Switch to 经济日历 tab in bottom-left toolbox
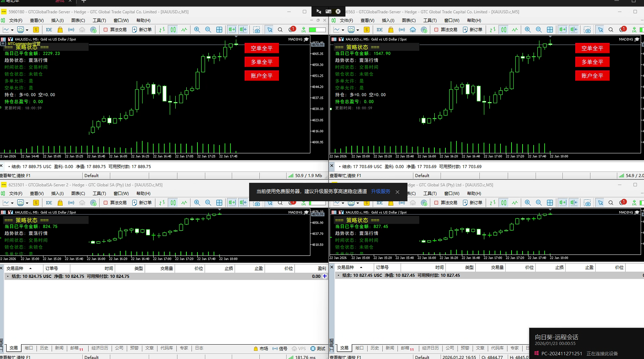 tap(100, 348)
